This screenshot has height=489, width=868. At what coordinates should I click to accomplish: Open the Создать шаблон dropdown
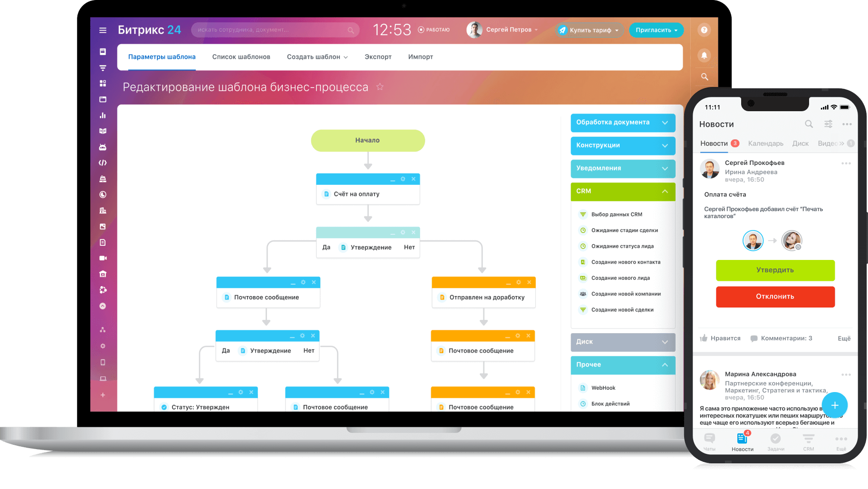click(x=317, y=57)
